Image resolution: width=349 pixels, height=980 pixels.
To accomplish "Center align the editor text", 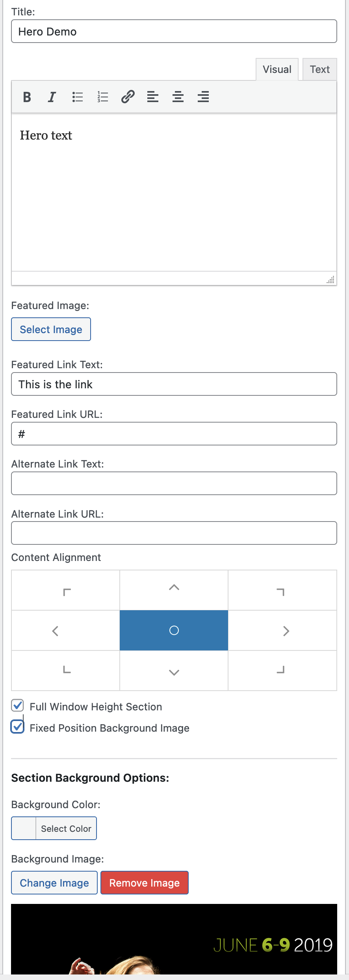I will pyautogui.click(x=178, y=97).
